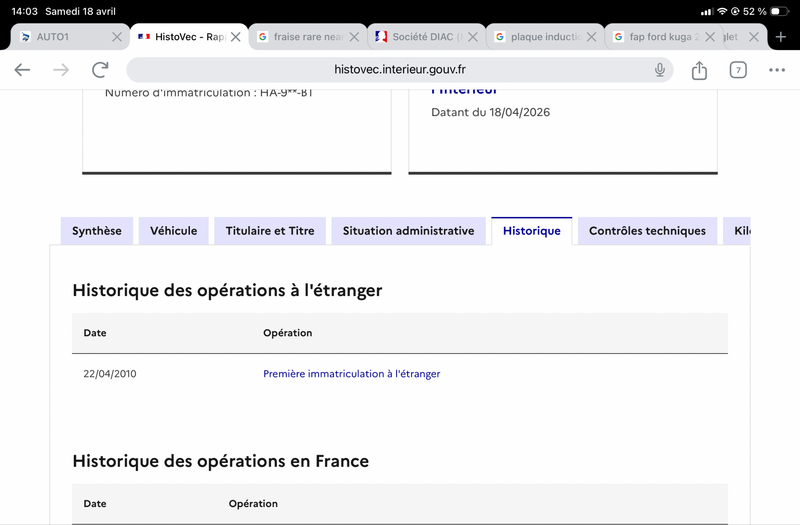Tap the microphone icon in address bar

click(x=660, y=70)
